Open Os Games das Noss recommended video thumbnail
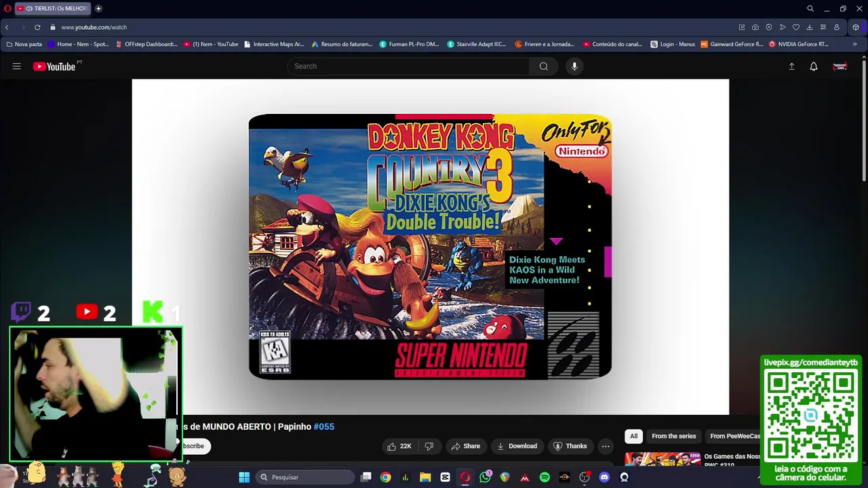The height and width of the screenshot is (488, 868). 663,459
